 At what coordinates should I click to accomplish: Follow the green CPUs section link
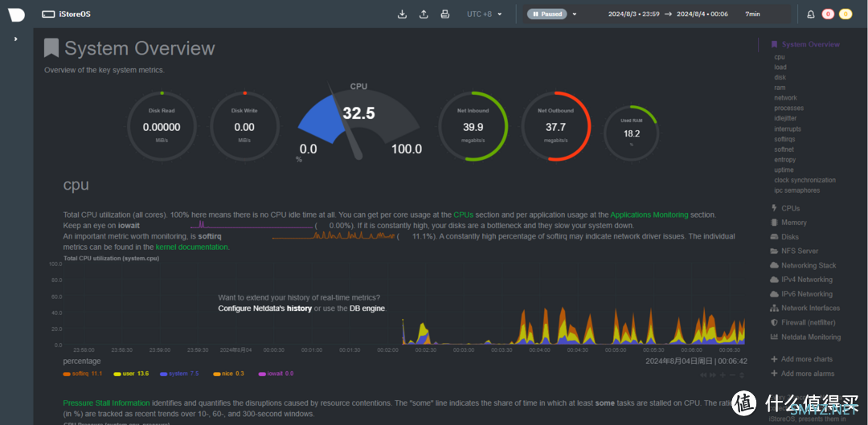464,215
